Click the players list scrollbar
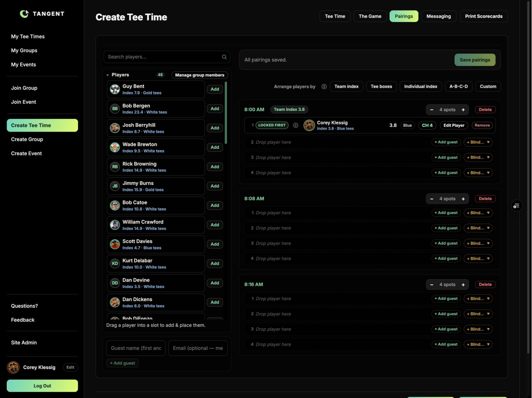532x398 pixels. pyautogui.click(x=226, y=113)
